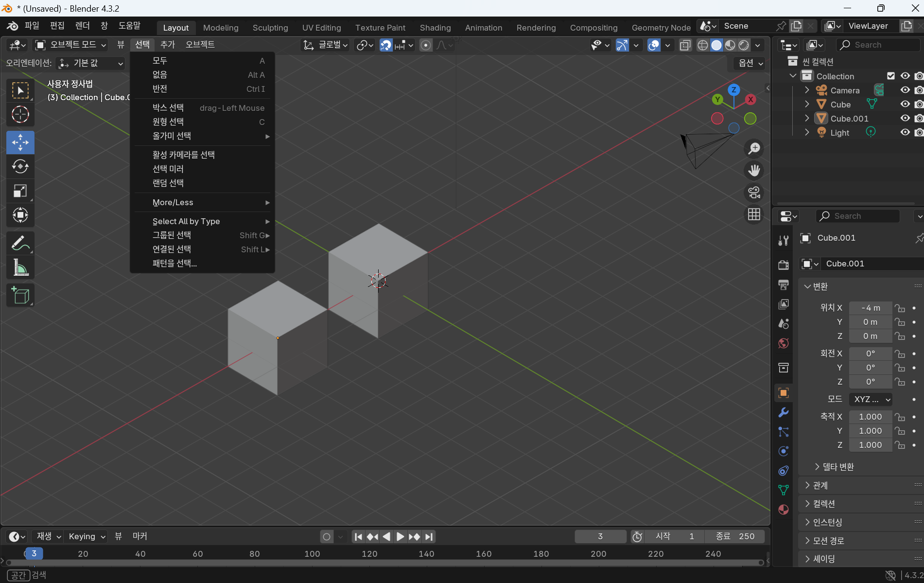Open the Object Data mesh tab
Image resolution: width=924 pixels, height=583 pixels.
tap(783, 490)
